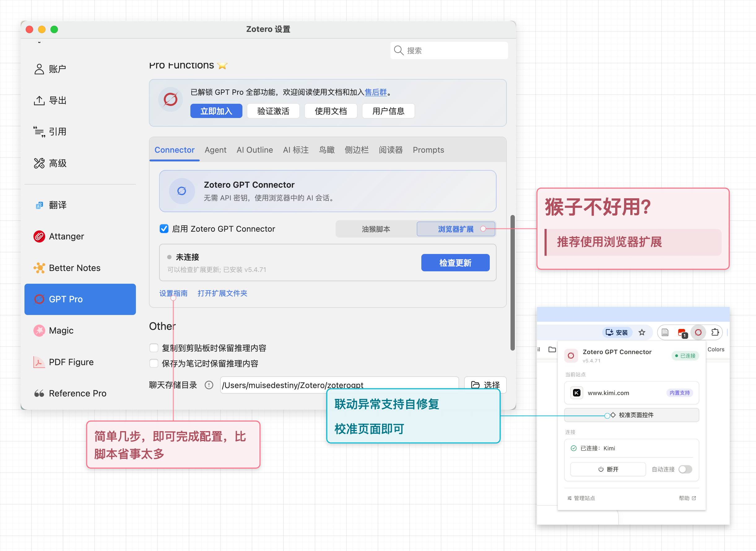756x551 pixels.
Task: Select the 浏览器扩展 mode option
Action: click(x=456, y=229)
